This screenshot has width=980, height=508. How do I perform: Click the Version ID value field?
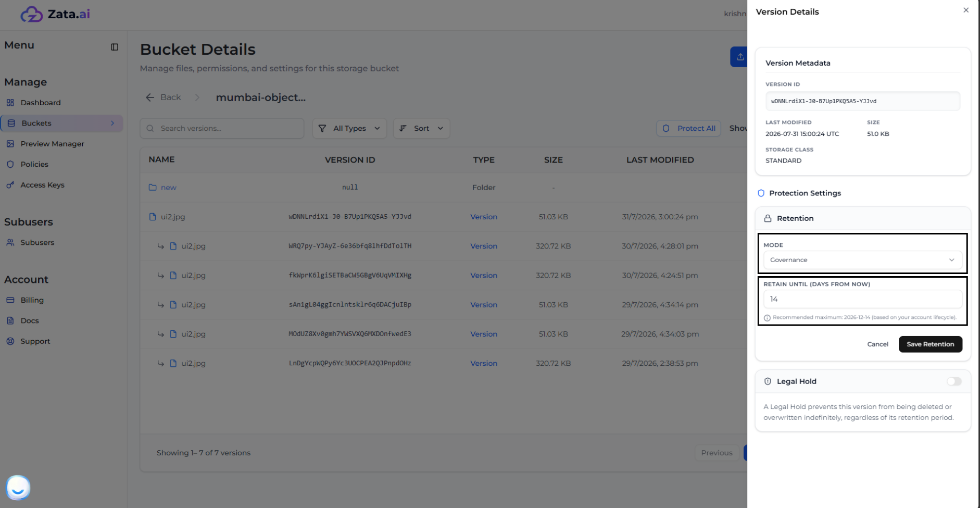click(863, 101)
